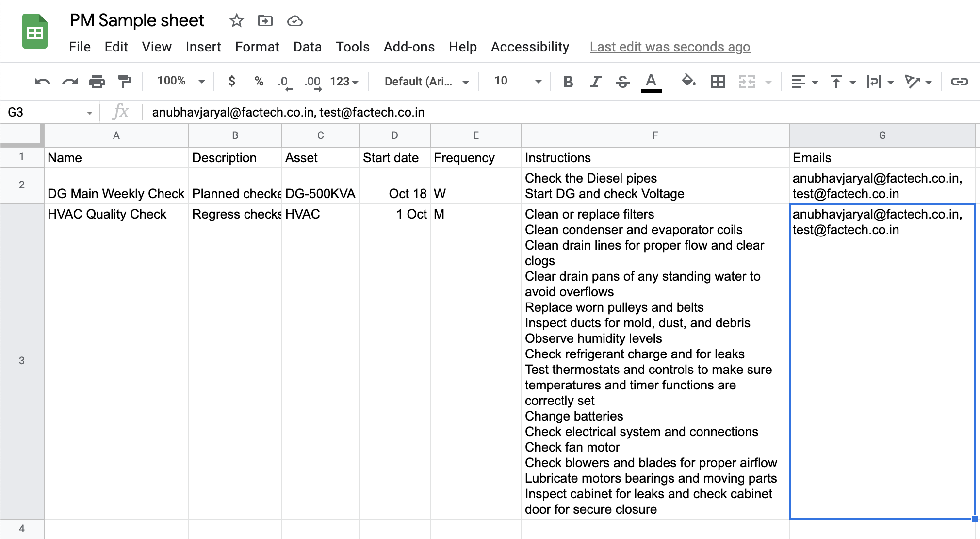Screen dimensions: 980x539
Task: Open the Default (Arial) font dropdown
Action: pyautogui.click(x=427, y=82)
